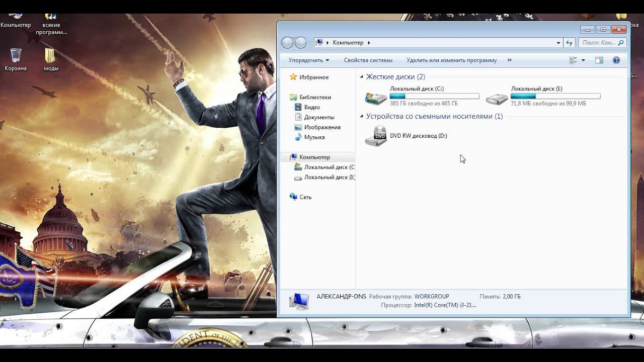Click the Intel(R) Core(TM) i3 processor text
The image size is (644, 362).
click(445, 305)
